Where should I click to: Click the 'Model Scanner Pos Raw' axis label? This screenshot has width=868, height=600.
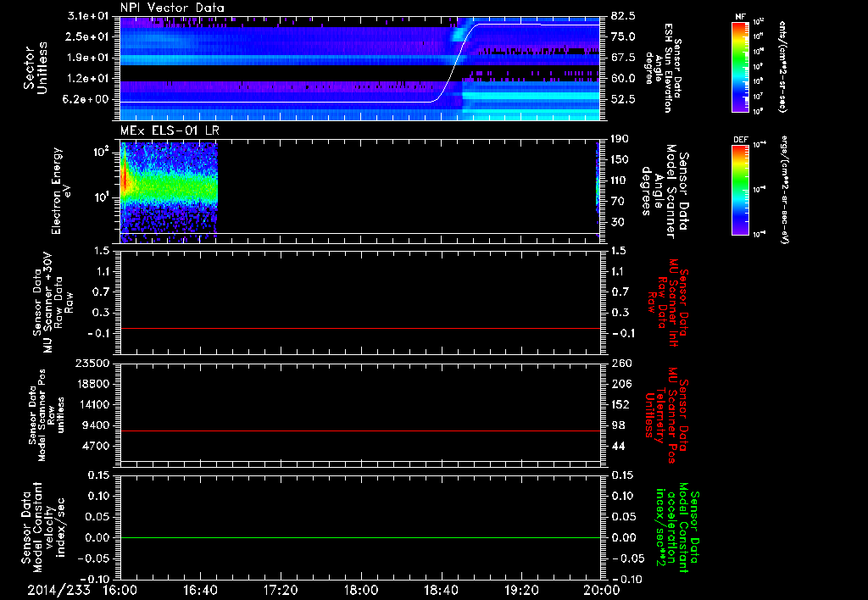pos(46,415)
